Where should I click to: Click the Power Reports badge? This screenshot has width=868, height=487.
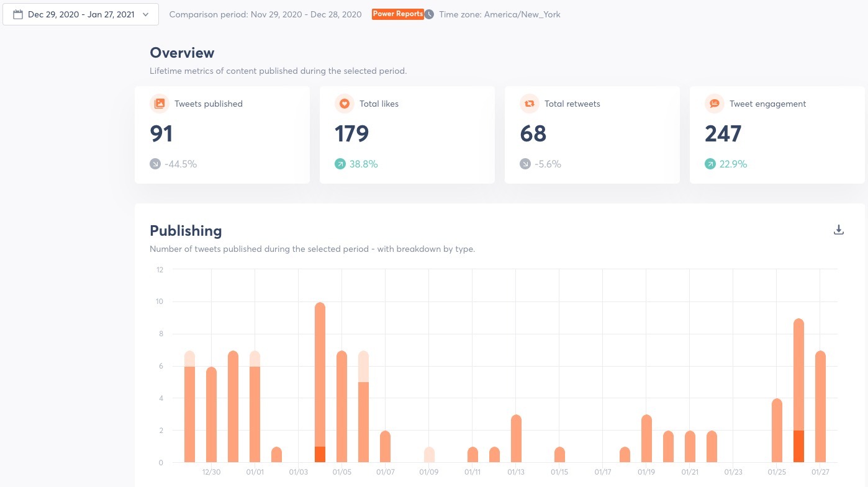pyautogui.click(x=397, y=14)
